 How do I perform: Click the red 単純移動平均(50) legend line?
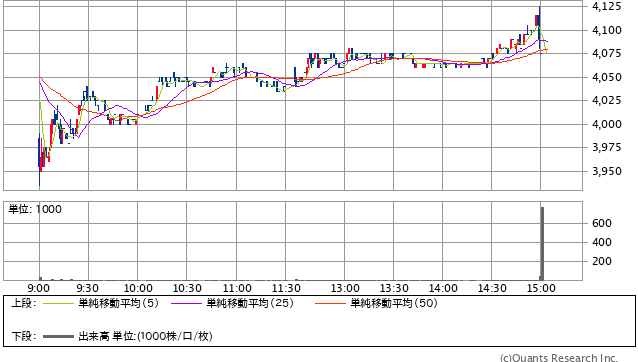330,303
